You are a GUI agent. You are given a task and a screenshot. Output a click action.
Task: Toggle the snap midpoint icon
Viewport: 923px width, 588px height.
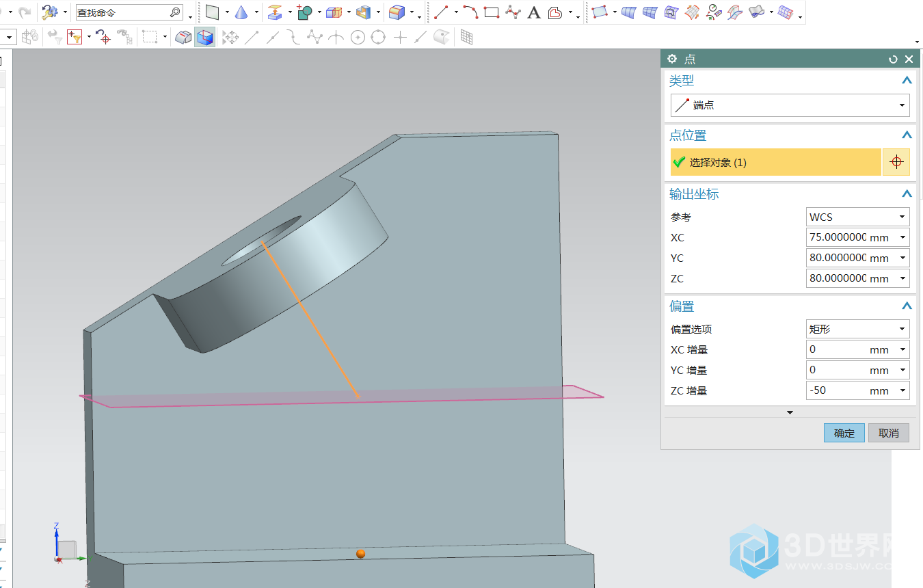tap(273, 37)
